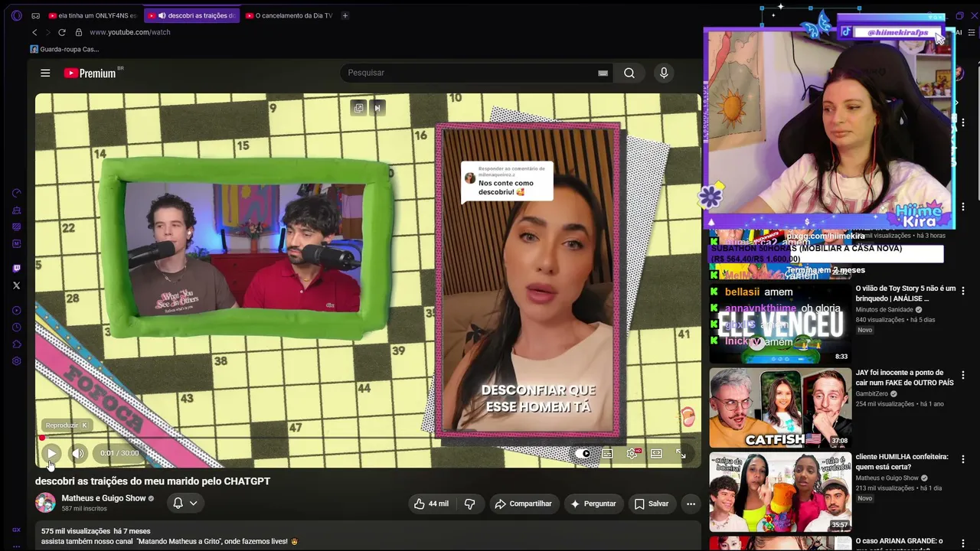Open GX Control speedometer in sidebar

pos(17,193)
